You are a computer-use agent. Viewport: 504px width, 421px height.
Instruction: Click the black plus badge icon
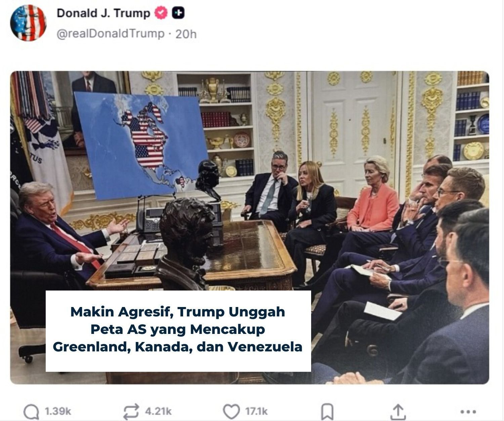178,13
